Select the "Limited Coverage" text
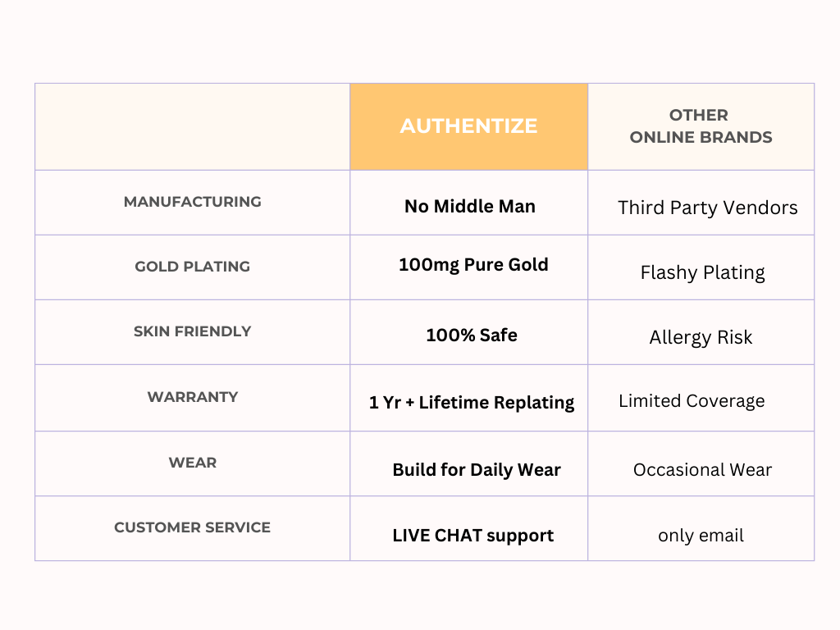Image resolution: width=840 pixels, height=630 pixels. (x=692, y=401)
